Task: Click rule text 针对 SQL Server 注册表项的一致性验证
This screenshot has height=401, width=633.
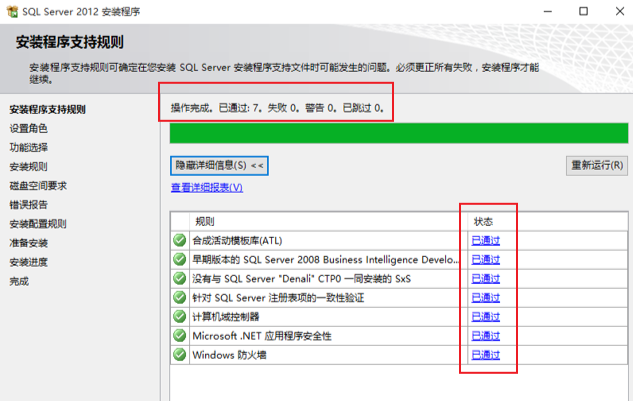Action: point(278,298)
